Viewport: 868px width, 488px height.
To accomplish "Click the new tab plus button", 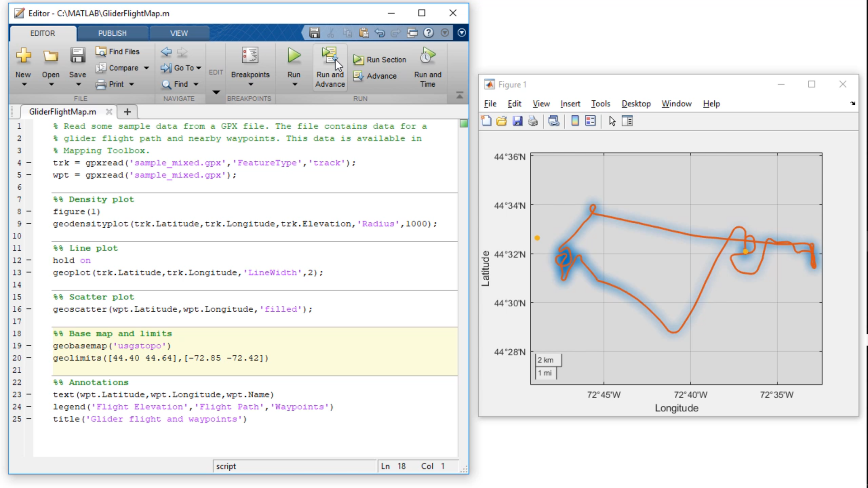I will tap(127, 112).
